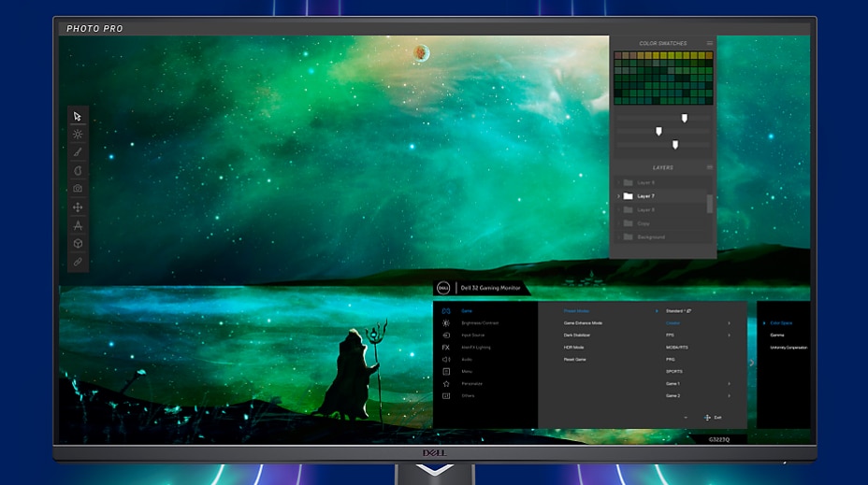Click the AlienFX Lighting FX icon
868x485 pixels.
pyautogui.click(x=446, y=347)
